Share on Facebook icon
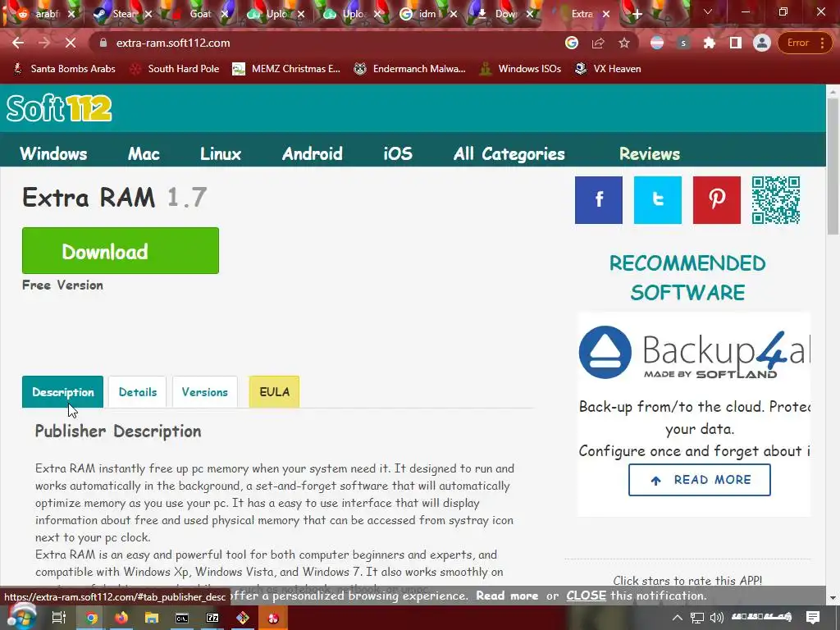Viewport: 840px width, 630px height. click(x=598, y=200)
